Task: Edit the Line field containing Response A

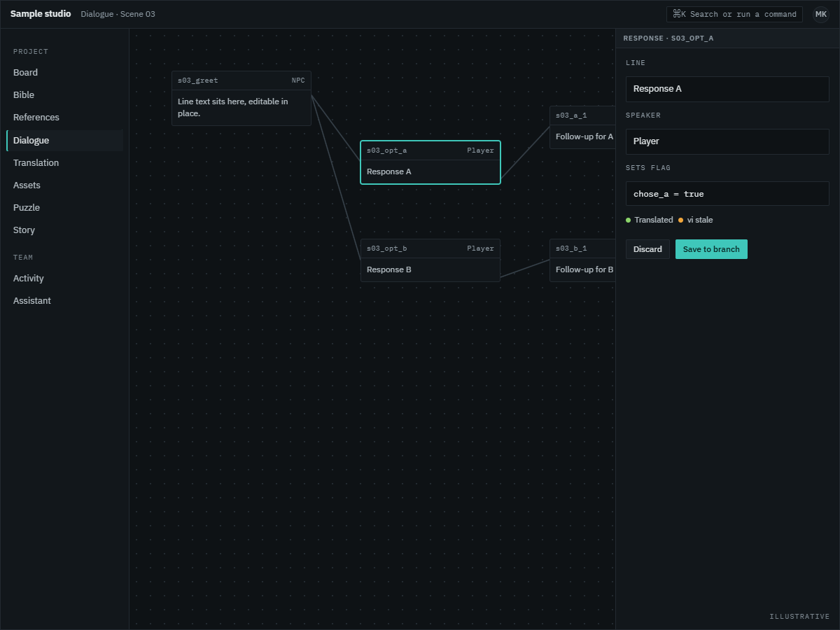Action: [x=727, y=89]
